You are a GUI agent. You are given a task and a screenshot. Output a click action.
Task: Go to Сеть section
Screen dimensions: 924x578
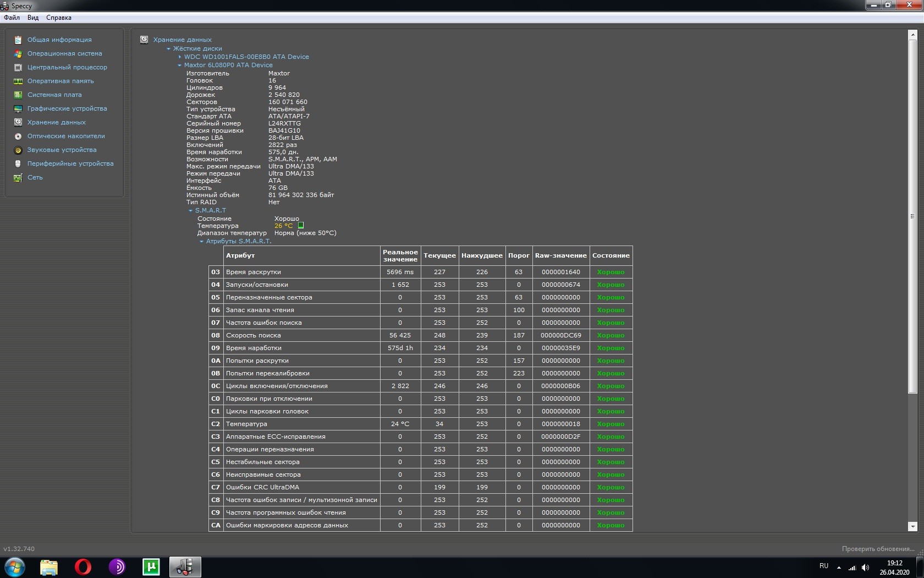click(35, 177)
